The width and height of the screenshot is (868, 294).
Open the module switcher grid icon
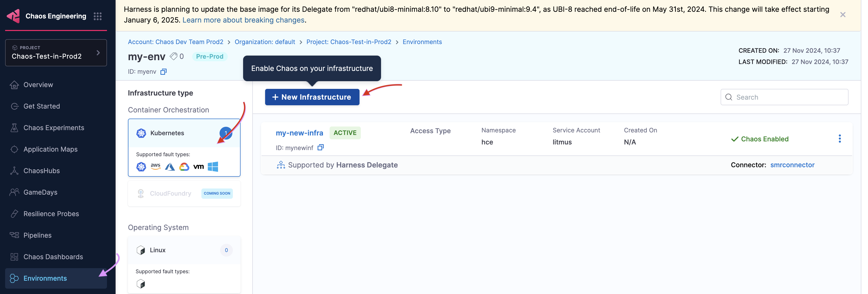point(98,16)
